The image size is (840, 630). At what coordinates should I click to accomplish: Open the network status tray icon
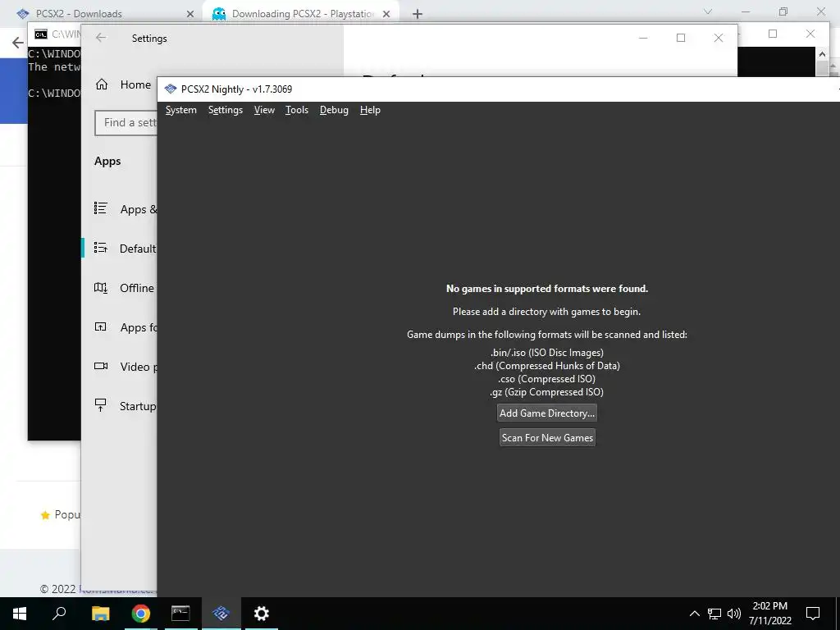pos(714,614)
